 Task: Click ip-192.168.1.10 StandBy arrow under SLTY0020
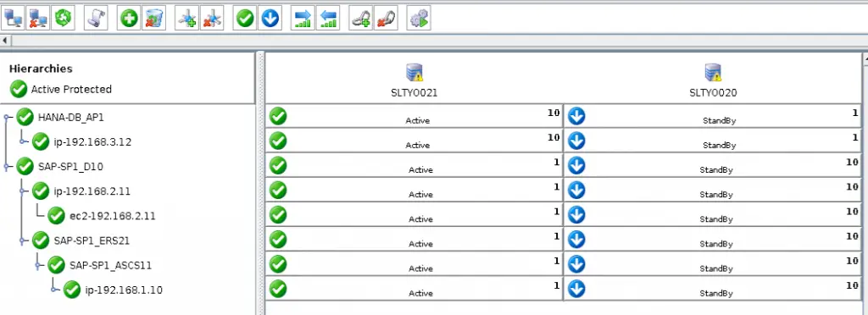(576, 289)
